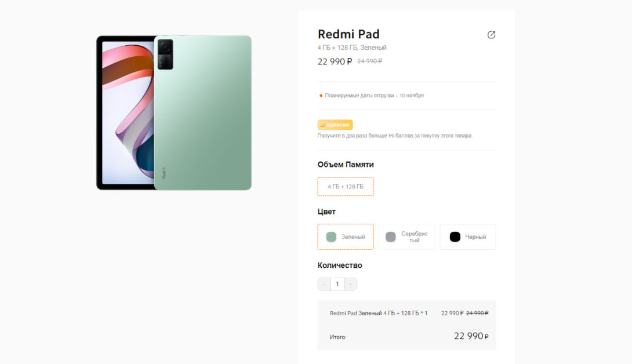
Task: Click the Удвоение yellow badge
Action: (x=335, y=125)
